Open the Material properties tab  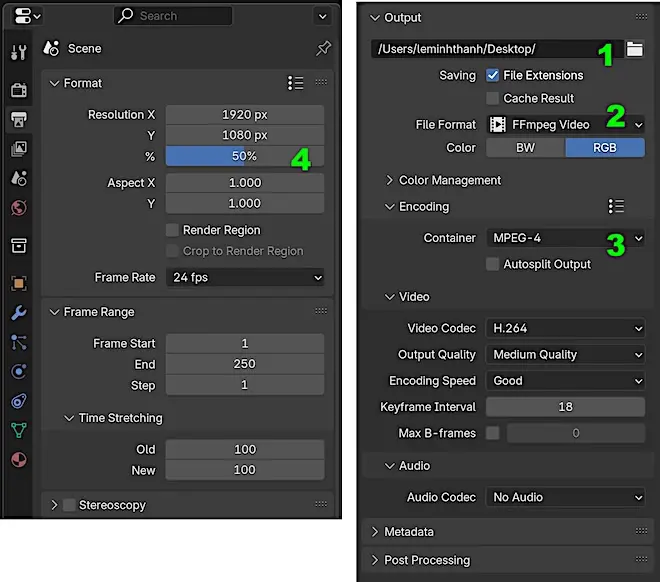(19, 460)
